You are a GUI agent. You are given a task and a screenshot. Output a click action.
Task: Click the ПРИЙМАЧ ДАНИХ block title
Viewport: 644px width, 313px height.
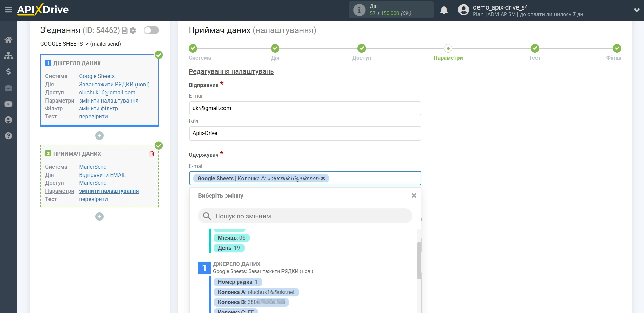[x=77, y=154]
